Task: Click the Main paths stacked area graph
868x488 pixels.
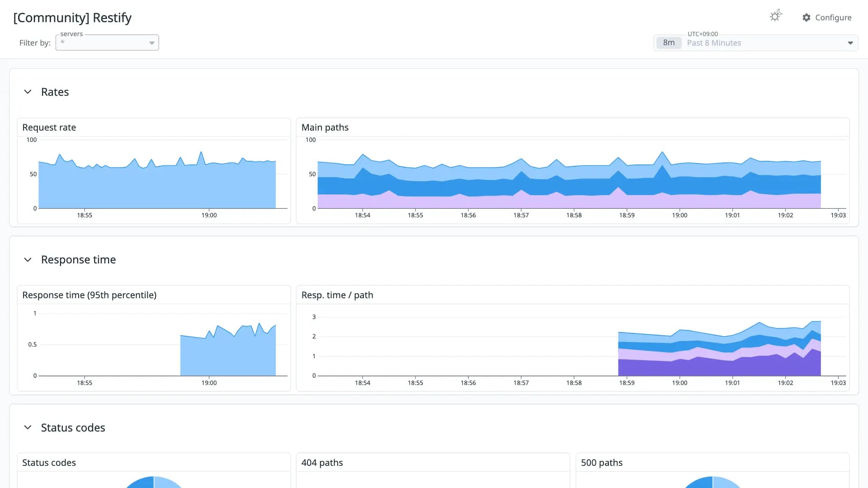Action: (569, 181)
